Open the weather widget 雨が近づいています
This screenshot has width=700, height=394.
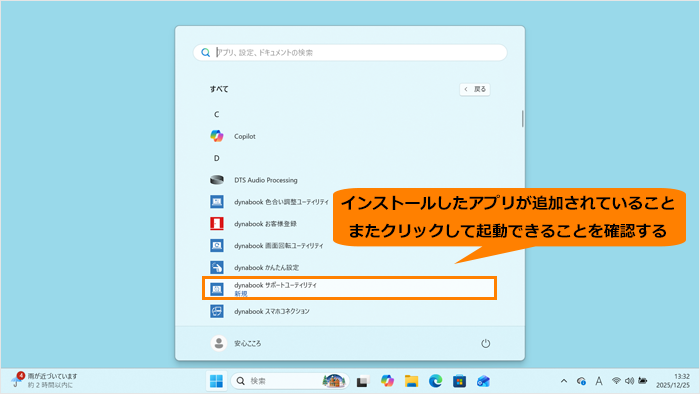(x=45, y=380)
